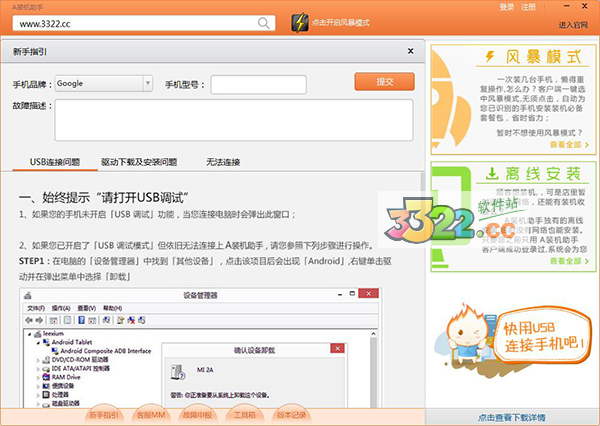Click the 故障描述 text area
This screenshot has height=426, width=600.
[234, 120]
